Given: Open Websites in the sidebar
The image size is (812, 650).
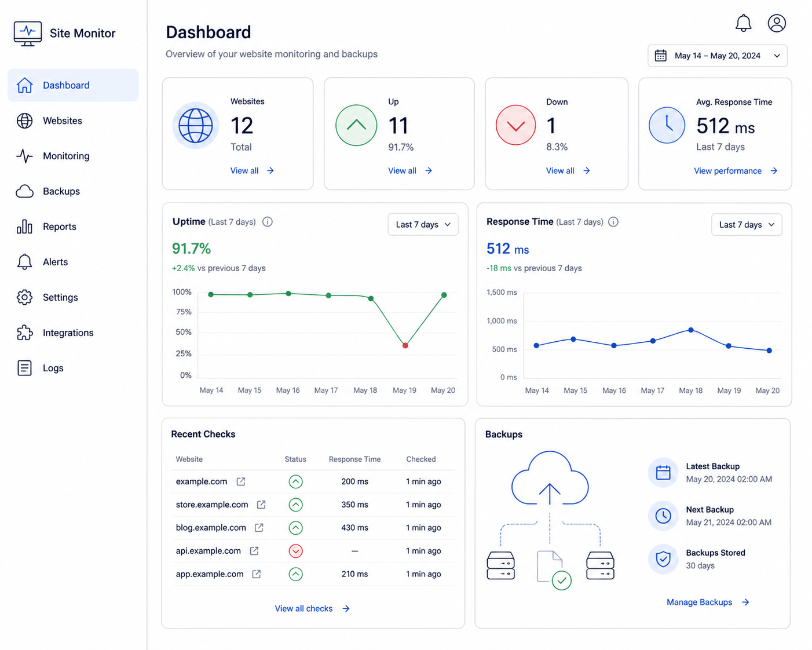Looking at the screenshot, I should tap(73, 120).
